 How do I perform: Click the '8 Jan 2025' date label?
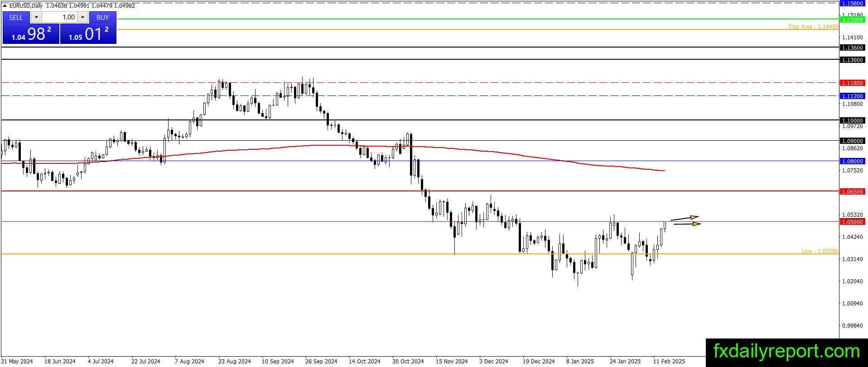tap(580, 362)
